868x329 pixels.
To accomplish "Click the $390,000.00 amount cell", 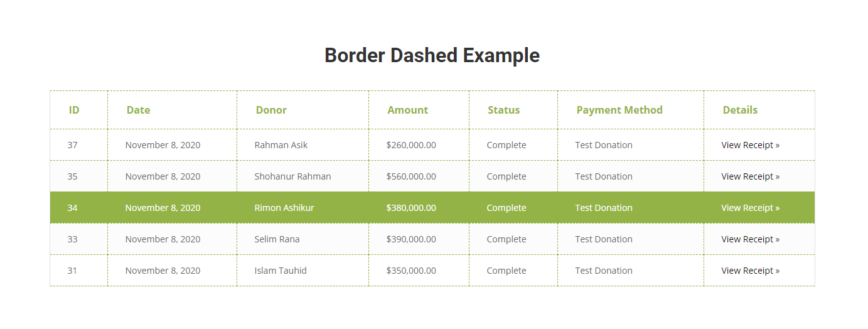I will pyautogui.click(x=411, y=239).
